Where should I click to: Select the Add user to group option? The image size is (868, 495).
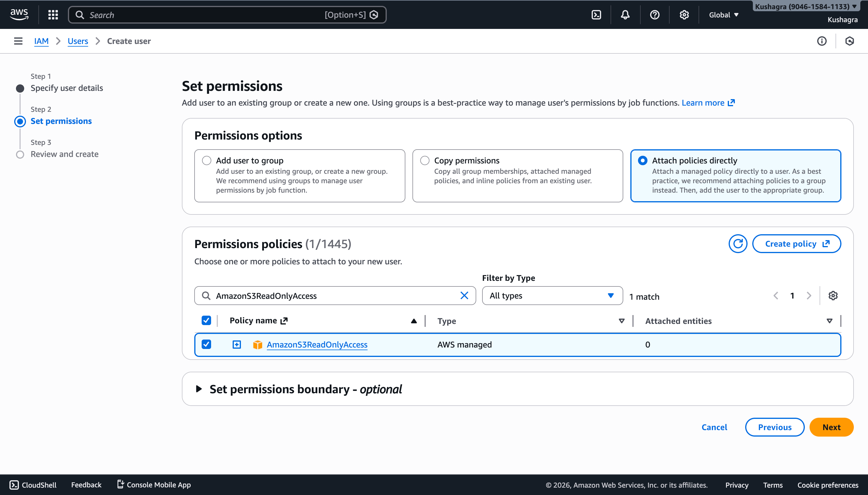click(x=207, y=160)
